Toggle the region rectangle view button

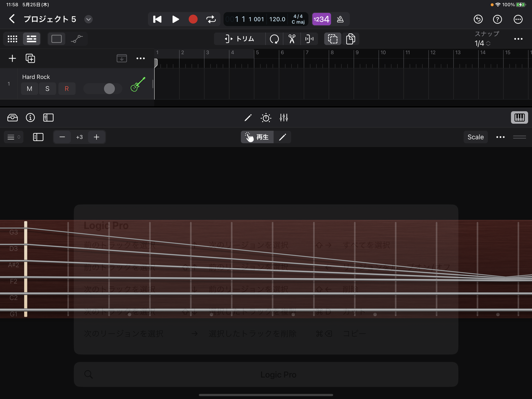coord(57,39)
